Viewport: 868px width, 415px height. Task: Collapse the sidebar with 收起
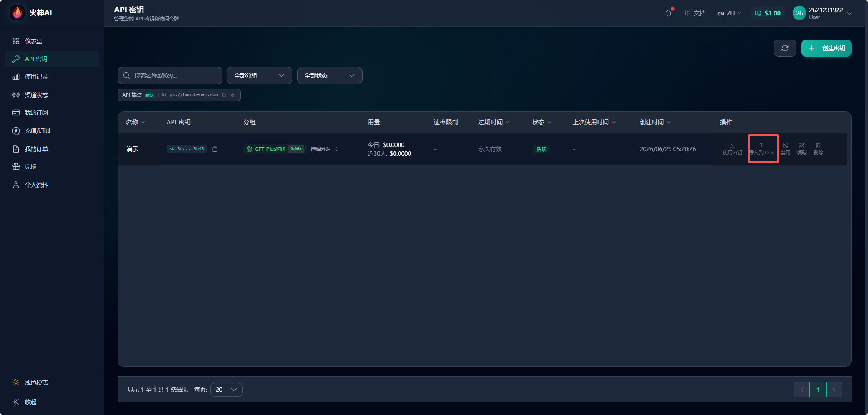[x=52, y=402]
